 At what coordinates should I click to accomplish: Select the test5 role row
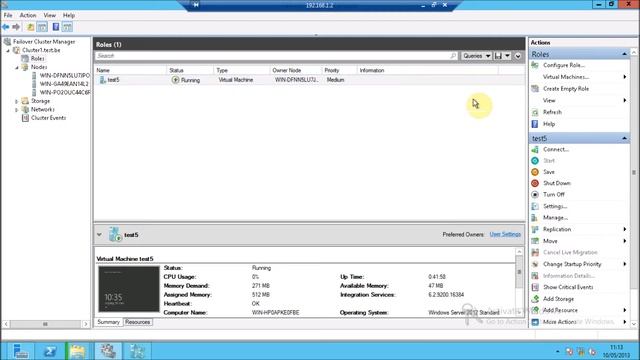click(x=309, y=80)
